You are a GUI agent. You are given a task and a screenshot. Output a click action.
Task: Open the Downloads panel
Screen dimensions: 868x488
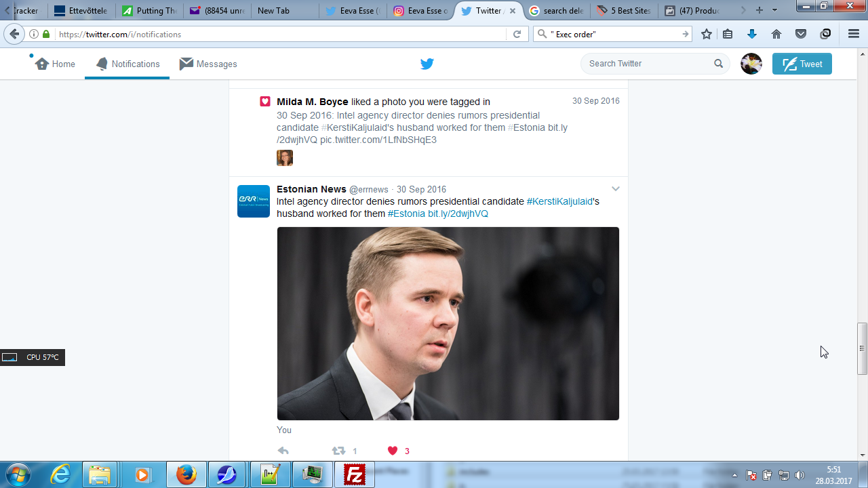pyautogui.click(x=752, y=34)
